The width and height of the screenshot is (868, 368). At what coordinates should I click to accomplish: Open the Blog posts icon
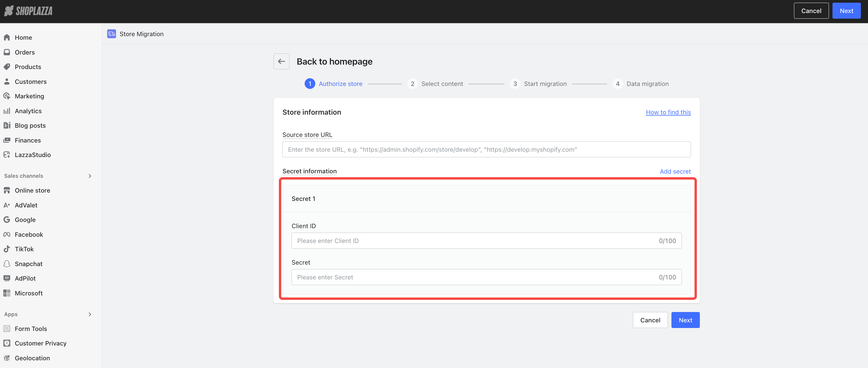click(x=7, y=125)
